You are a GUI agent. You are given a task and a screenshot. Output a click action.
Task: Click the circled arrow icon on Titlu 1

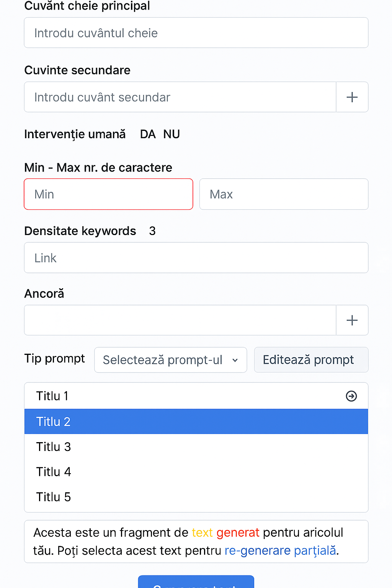pyautogui.click(x=351, y=396)
